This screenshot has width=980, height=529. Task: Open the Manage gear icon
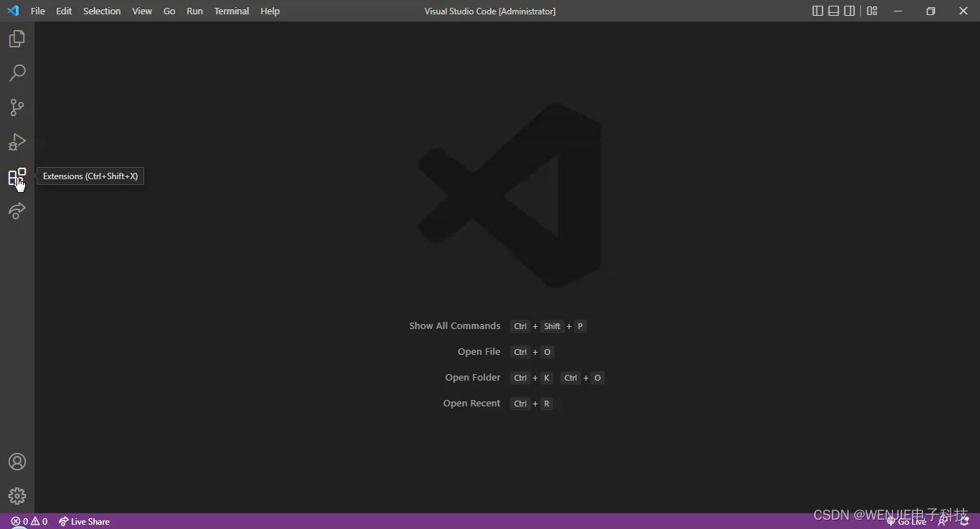17,496
